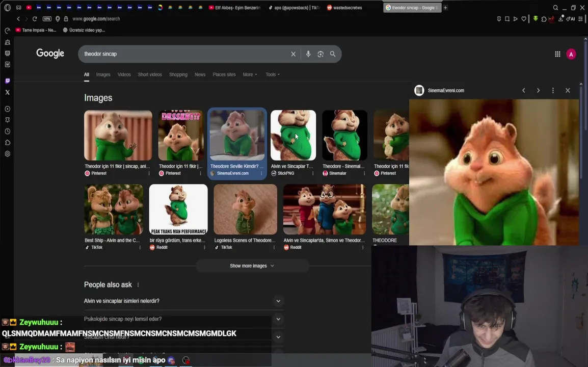
Task: Click the address bar showing www.google.com/search
Action: [96, 19]
